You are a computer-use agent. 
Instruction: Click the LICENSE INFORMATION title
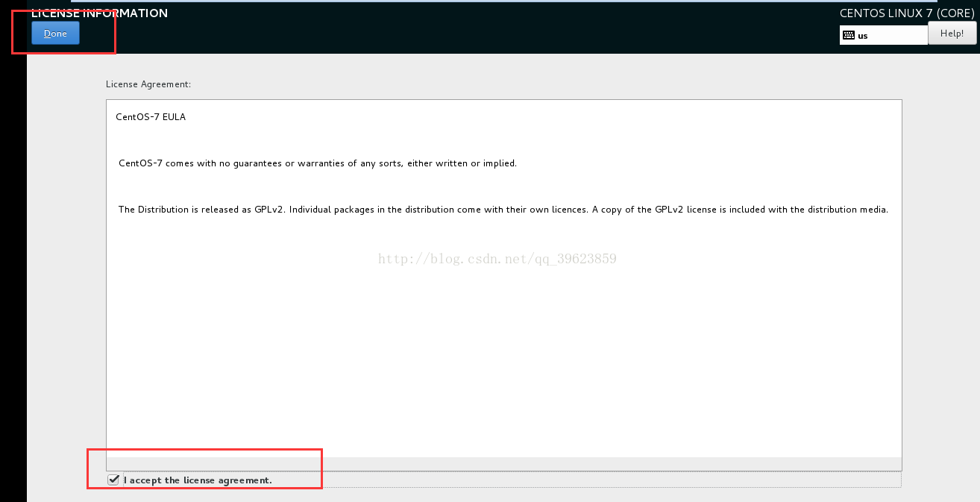99,13
